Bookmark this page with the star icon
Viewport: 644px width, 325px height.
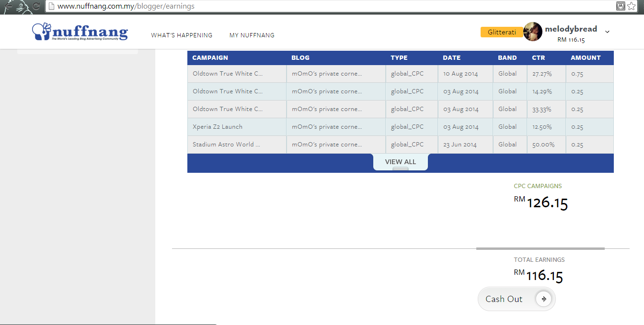pyautogui.click(x=631, y=6)
